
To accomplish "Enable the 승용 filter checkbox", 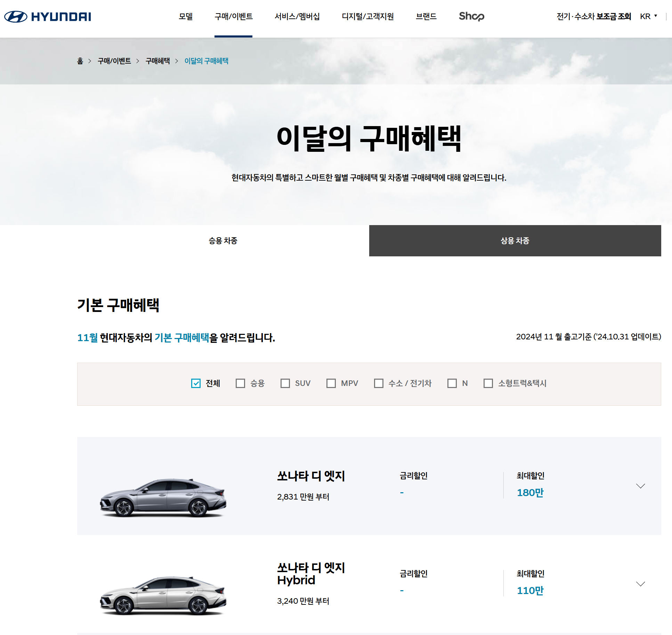I will coord(240,383).
